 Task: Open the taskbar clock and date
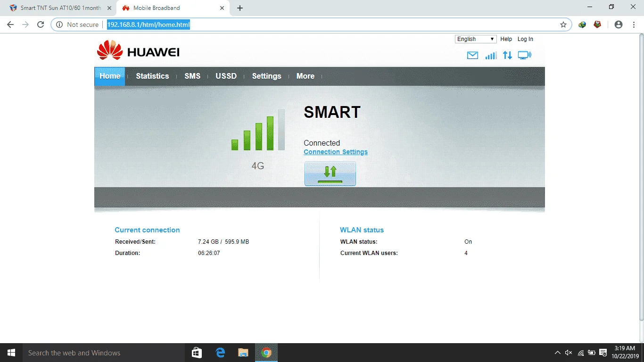point(625,352)
